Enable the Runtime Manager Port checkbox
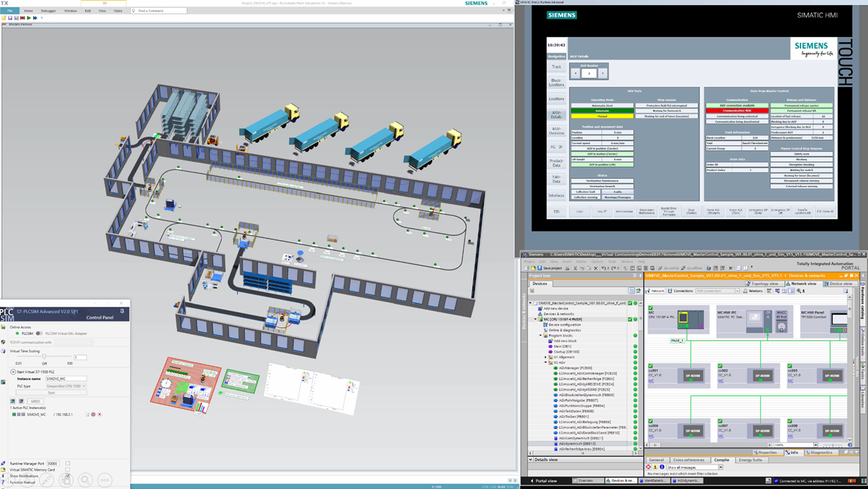This screenshot has width=868, height=489. coord(68,463)
